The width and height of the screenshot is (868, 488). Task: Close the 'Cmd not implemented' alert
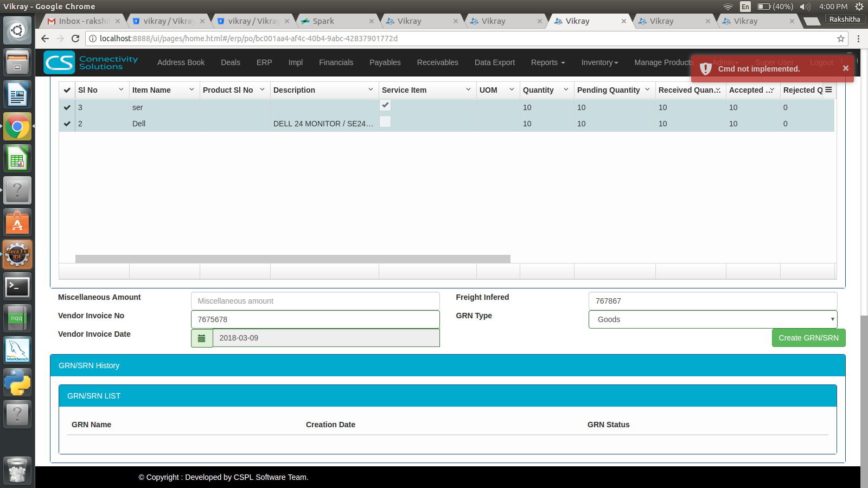point(845,68)
